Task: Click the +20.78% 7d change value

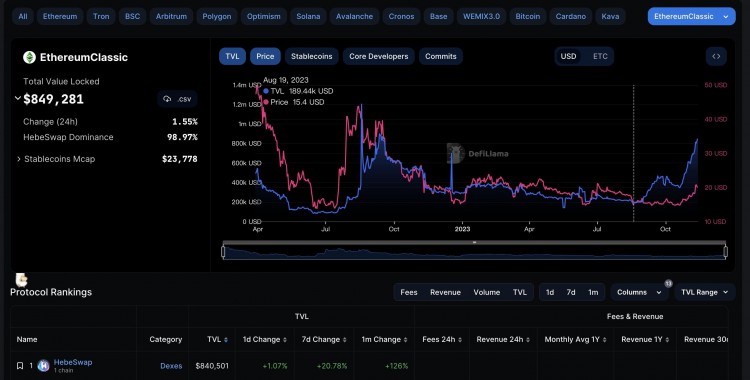Action: point(332,366)
